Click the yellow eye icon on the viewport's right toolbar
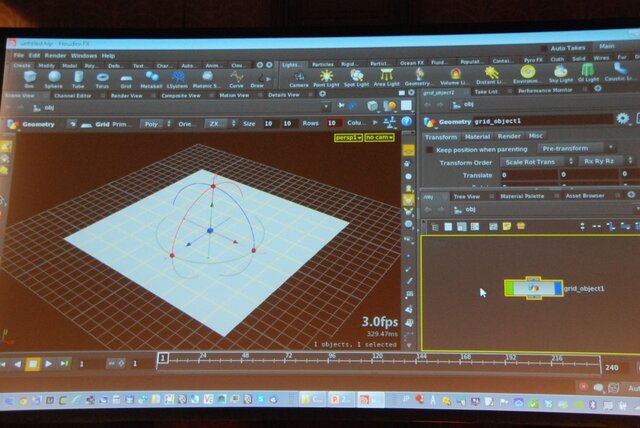This screenshot has width=640, height=428. tap(408, 151)
